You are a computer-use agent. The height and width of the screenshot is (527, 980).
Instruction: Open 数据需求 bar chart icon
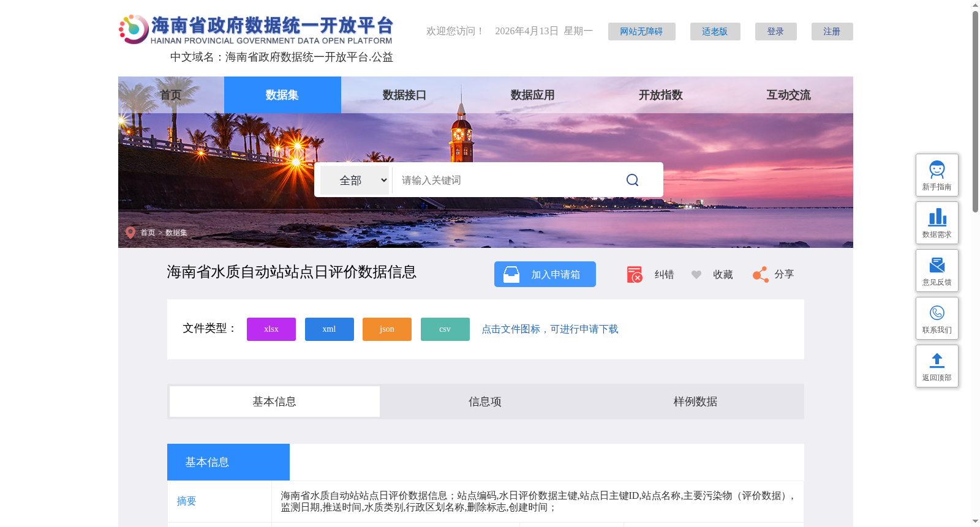(x=937, y=217)
